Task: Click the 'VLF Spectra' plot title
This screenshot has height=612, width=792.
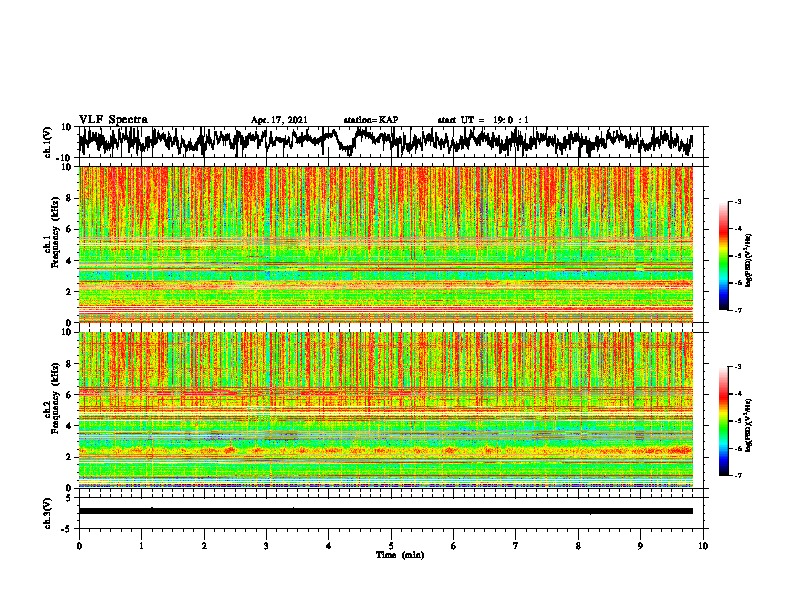Action: point(113,120)
